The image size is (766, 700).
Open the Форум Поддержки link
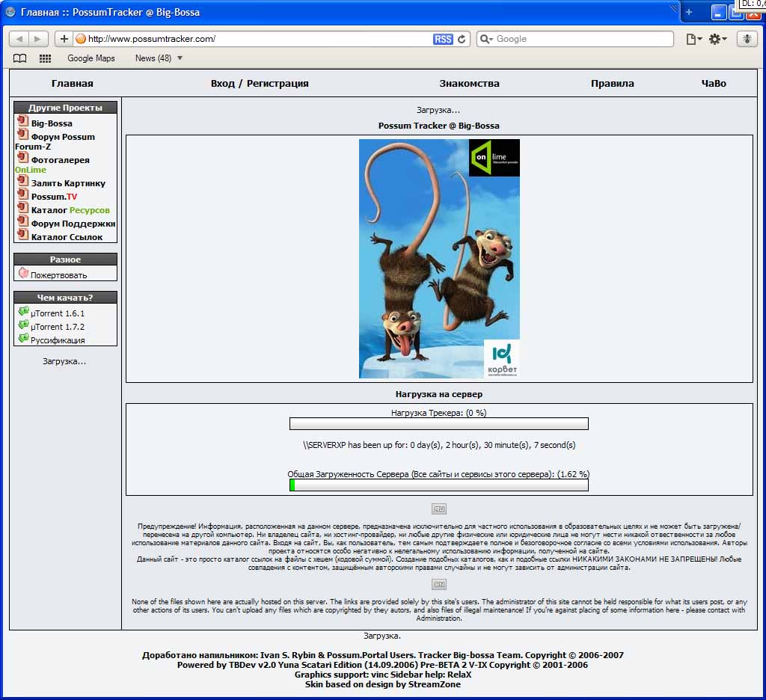(73, 224)
